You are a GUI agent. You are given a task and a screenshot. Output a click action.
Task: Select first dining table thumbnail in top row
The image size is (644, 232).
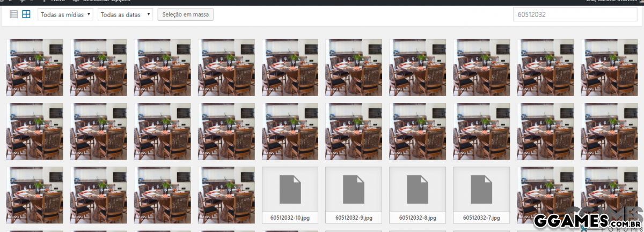click(x=34, y=68)
